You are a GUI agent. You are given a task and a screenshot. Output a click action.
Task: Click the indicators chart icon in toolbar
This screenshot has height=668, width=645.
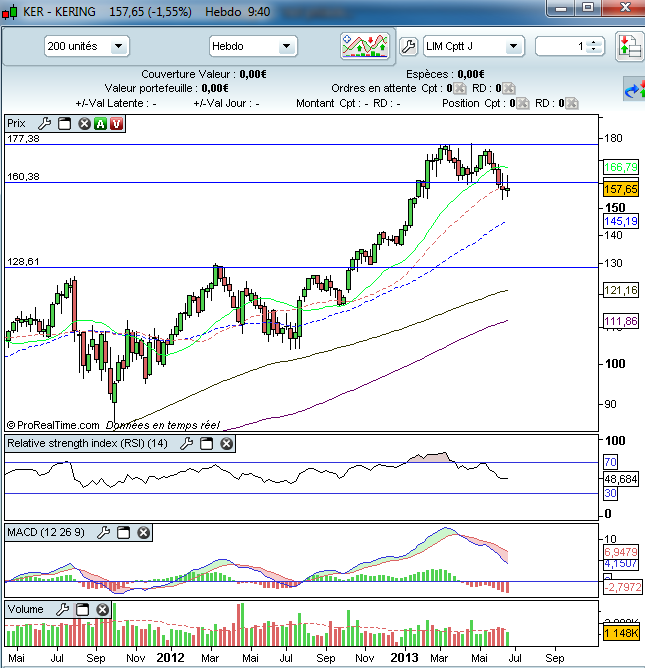[365, 46]
